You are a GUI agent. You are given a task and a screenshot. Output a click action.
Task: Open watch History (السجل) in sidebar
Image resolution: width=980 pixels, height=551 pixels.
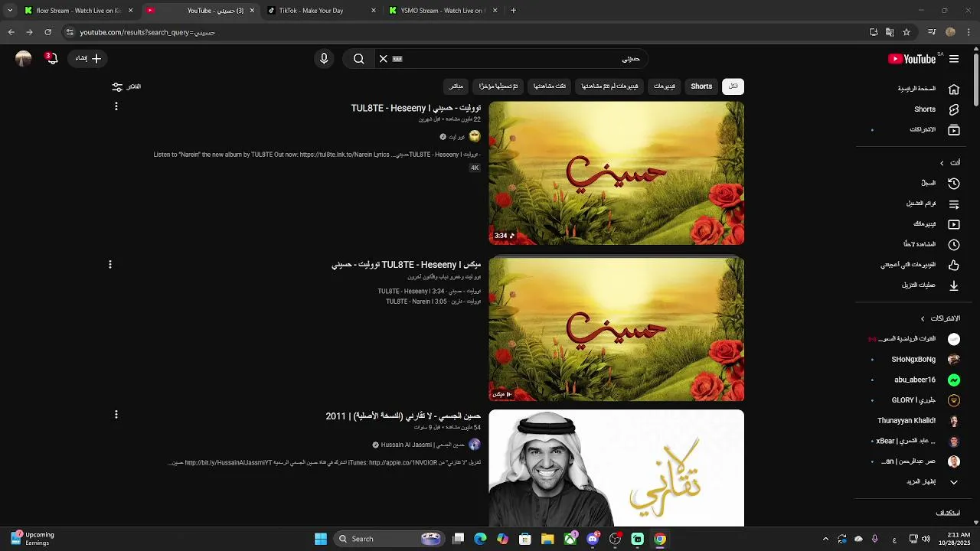pos(940,183)
